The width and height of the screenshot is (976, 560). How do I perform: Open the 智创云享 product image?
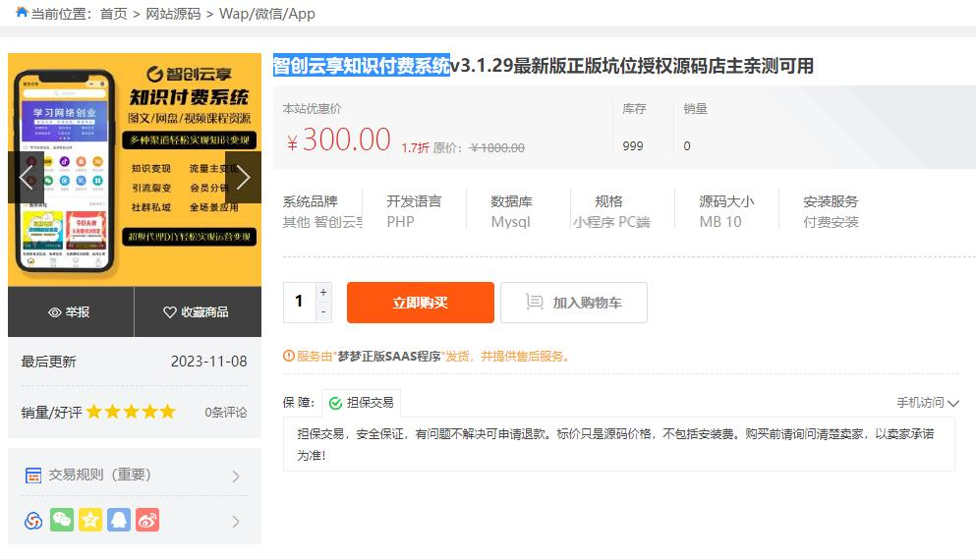135,169
